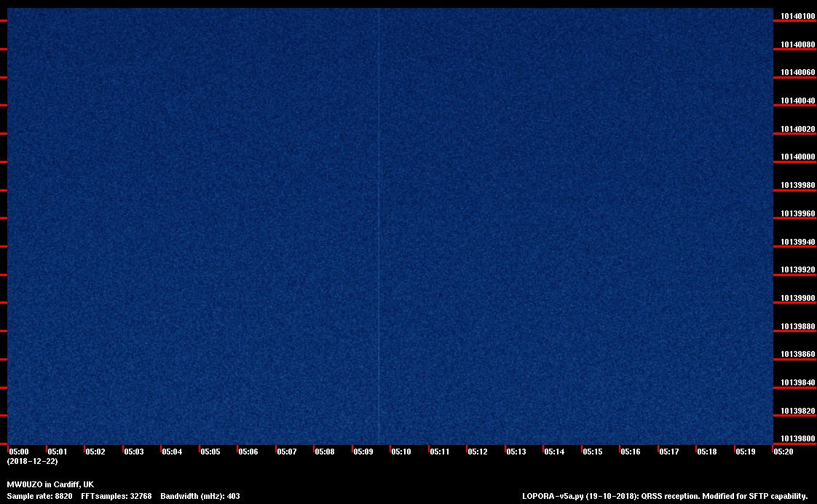Click the 10139840 frequency label

coord(797,383)
